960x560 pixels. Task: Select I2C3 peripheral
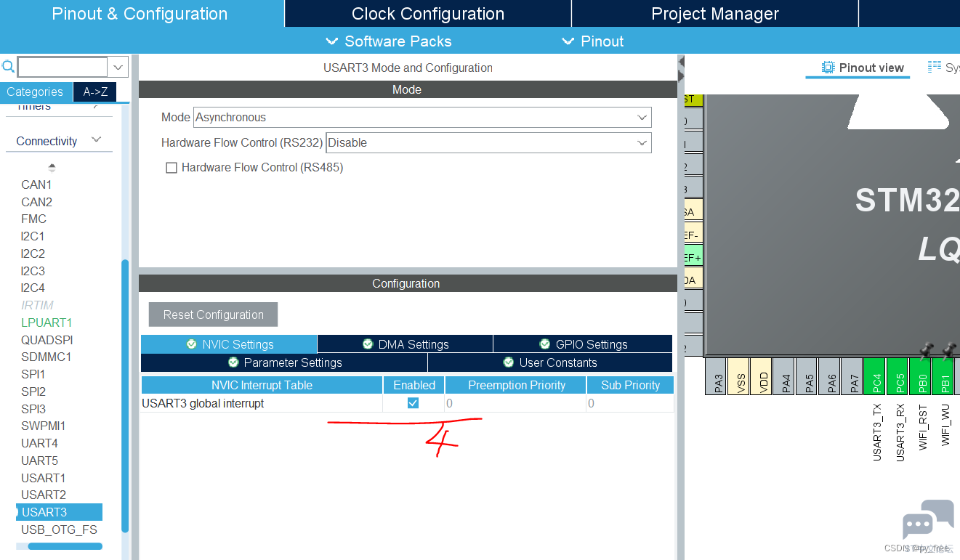pos(33,271)
